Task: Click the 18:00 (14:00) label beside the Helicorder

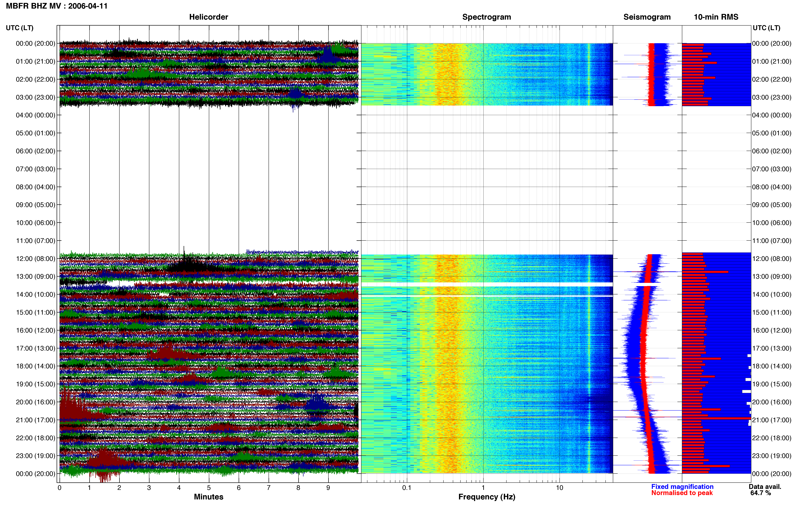Action: tap(36, 366)
